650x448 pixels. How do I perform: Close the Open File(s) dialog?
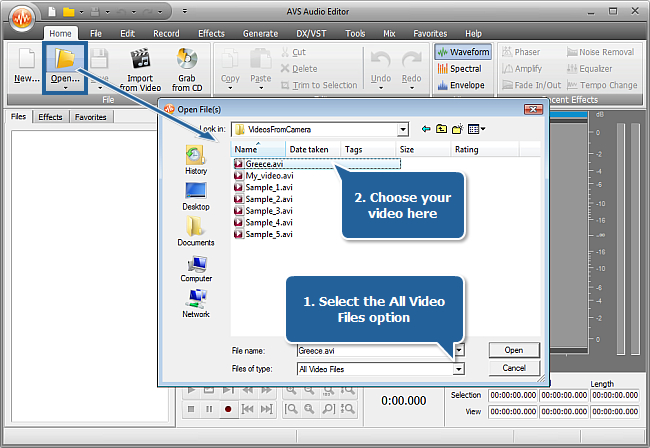(x=533, y=109)
